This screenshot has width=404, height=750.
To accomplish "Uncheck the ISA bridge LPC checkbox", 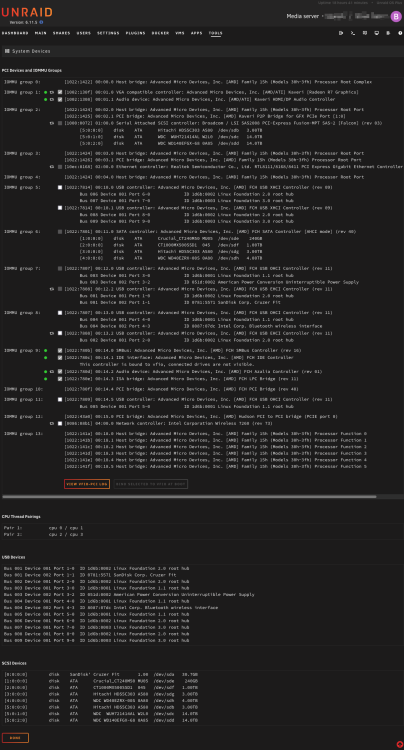I will 60,378.
